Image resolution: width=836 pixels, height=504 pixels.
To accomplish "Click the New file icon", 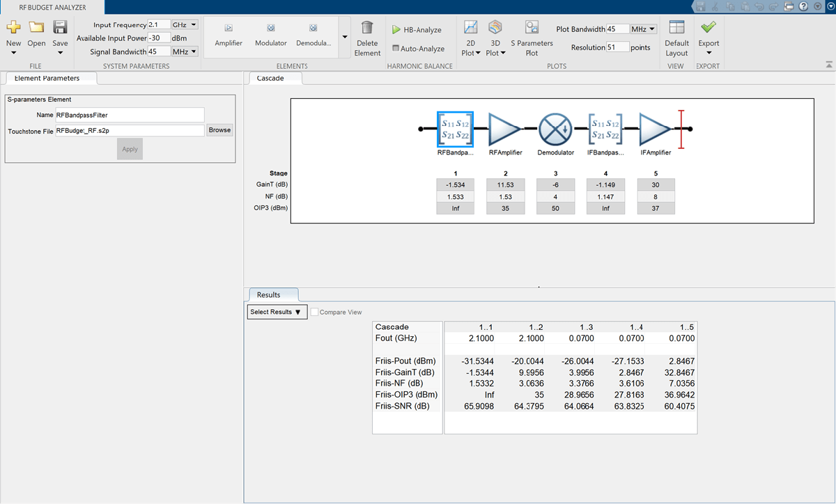I will click(x=13, y=28).
